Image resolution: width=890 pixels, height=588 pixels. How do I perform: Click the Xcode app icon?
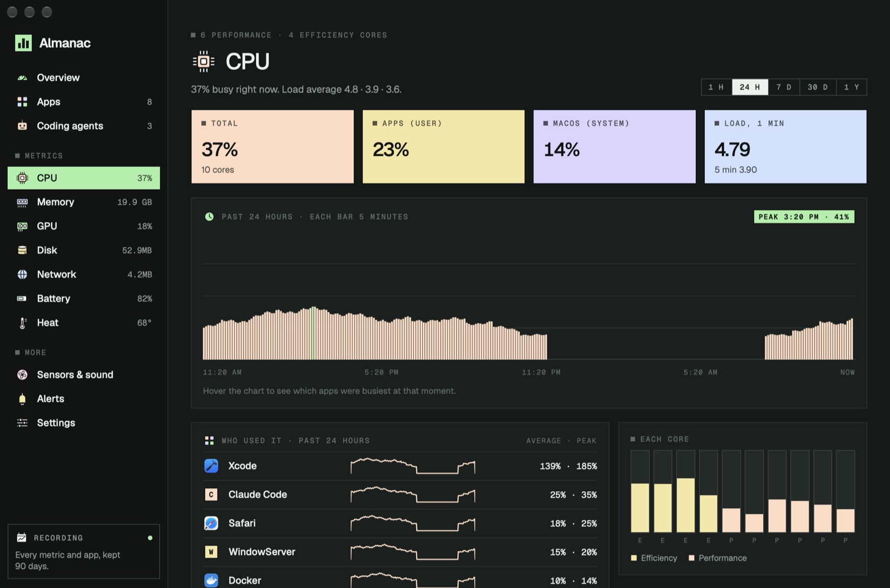211,466
